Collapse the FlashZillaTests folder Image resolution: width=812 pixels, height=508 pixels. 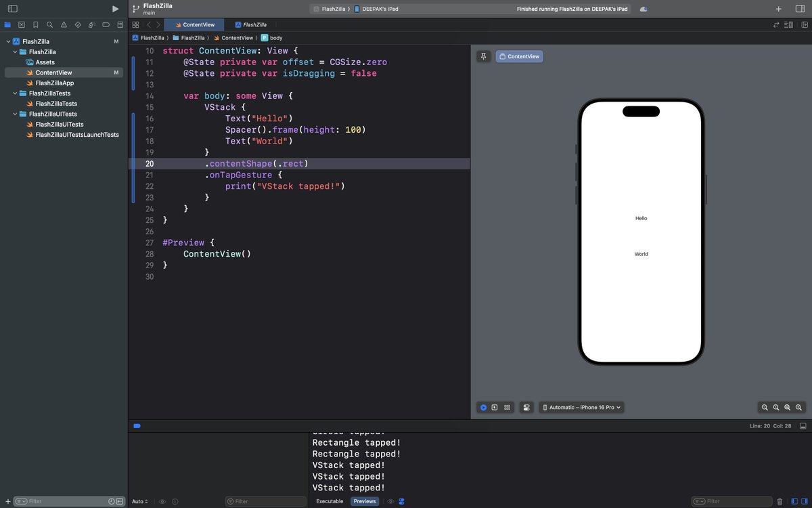coord(15,93)
